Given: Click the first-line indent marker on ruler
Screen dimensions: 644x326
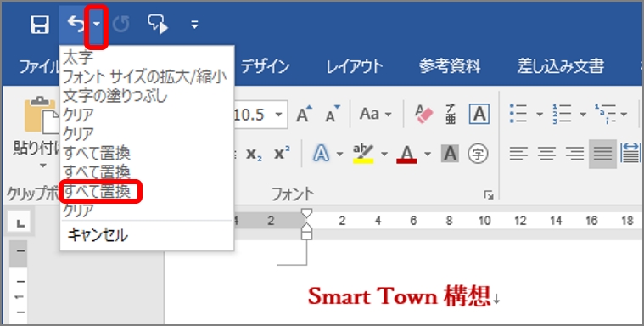Looking at the screenshot, I should (x=306, y=214).
